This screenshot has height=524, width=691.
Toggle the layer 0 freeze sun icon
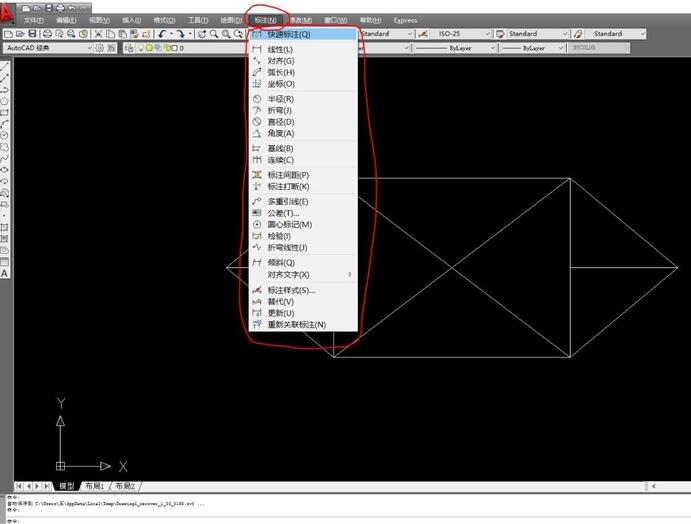(x=149, y=48)
